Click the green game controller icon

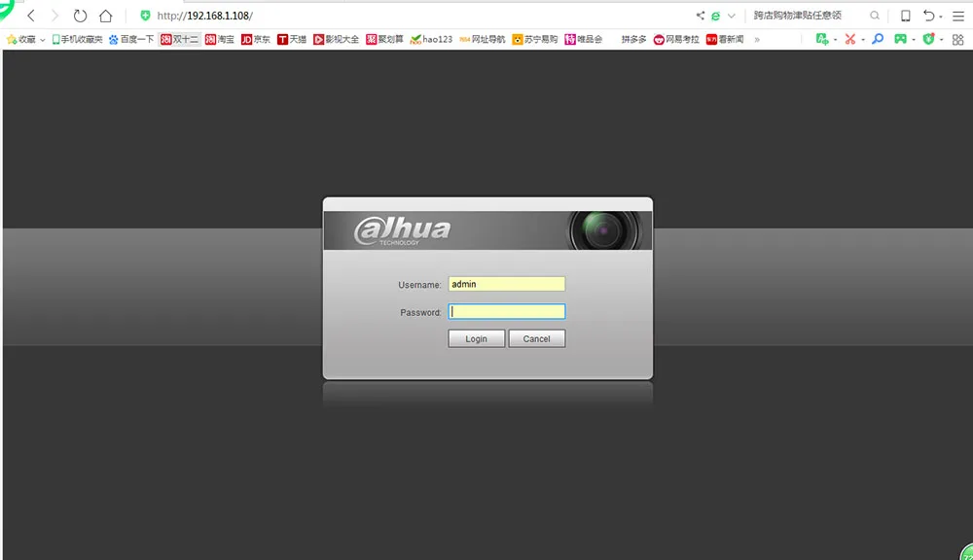(900, 39)
